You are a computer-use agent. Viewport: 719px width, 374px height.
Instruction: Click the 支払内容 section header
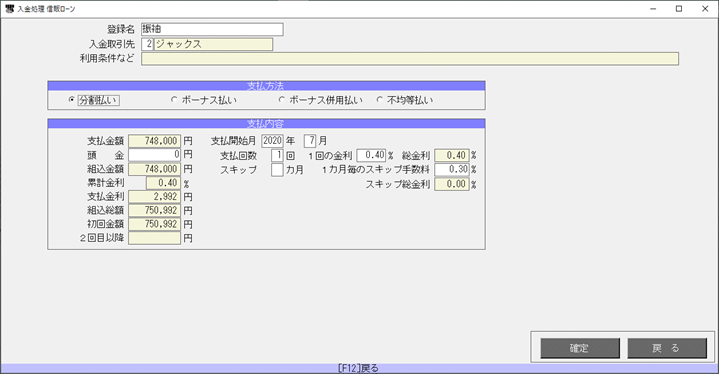tap(266, 124)
